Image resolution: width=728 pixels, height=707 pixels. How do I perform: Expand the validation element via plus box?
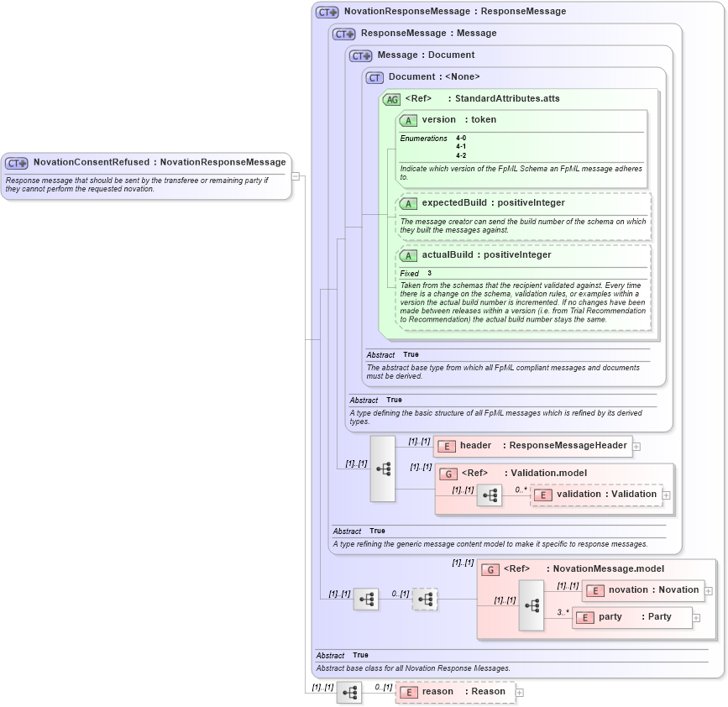click(666, 495)
